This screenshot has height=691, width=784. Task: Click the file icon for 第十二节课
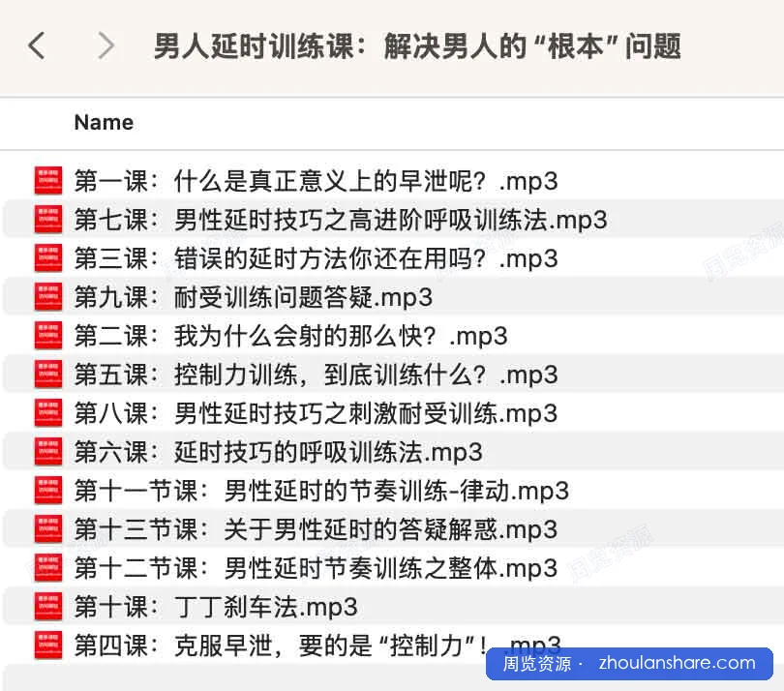(48, 568)
